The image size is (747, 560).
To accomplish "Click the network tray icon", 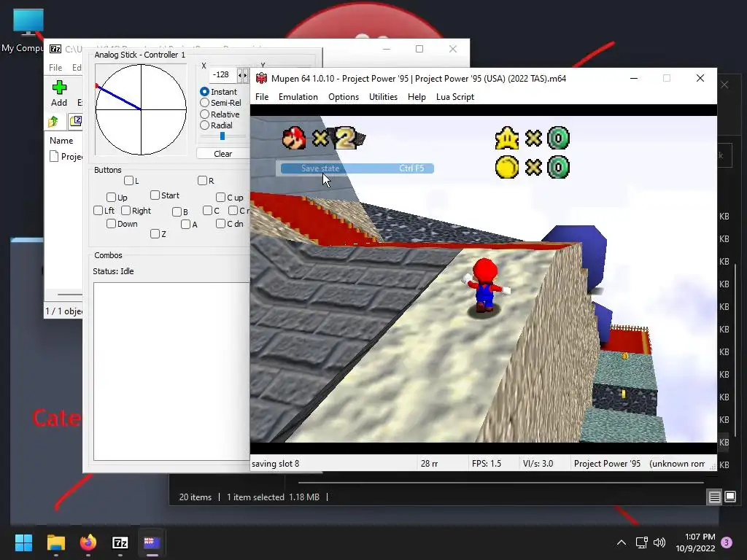I will [641, 542].
